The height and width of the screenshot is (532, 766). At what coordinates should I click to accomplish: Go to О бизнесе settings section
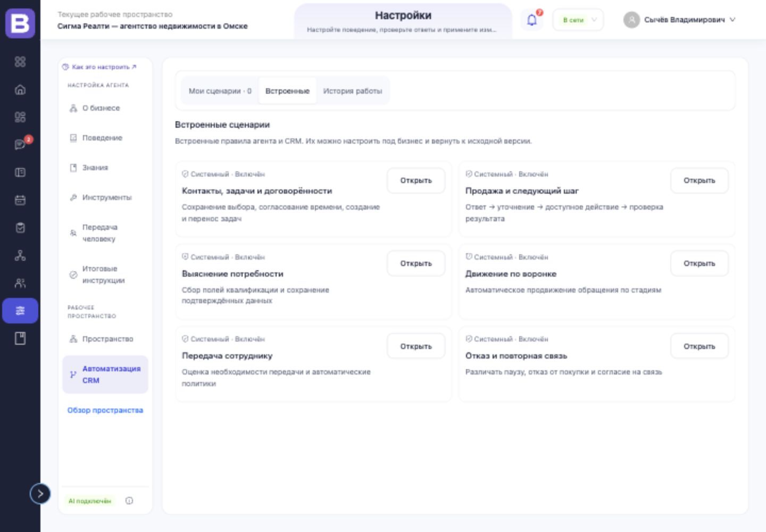[105, 108]
